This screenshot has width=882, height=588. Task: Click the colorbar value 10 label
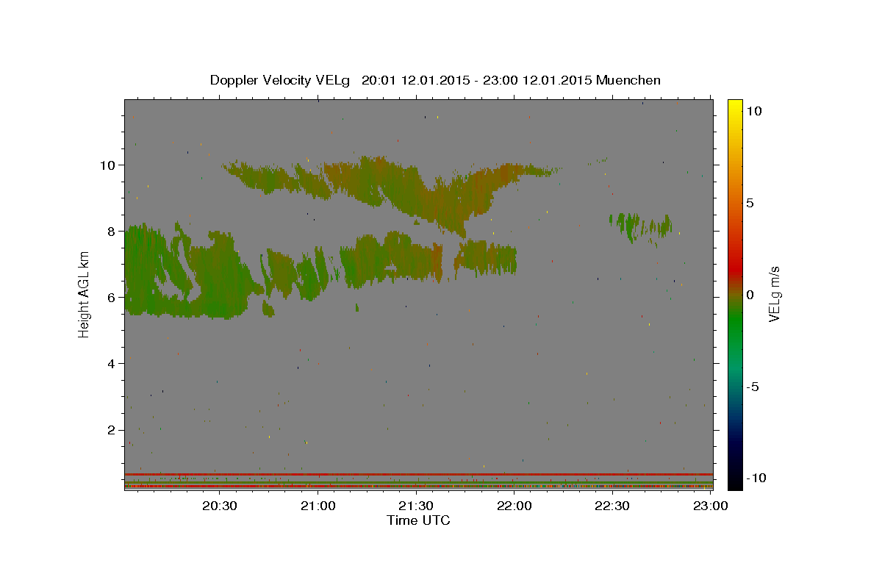754,111
